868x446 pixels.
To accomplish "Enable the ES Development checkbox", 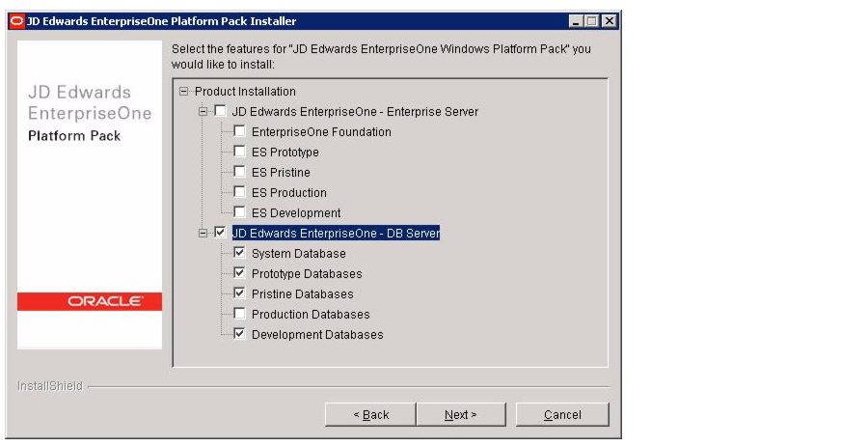I will click(x=239, y=212).
